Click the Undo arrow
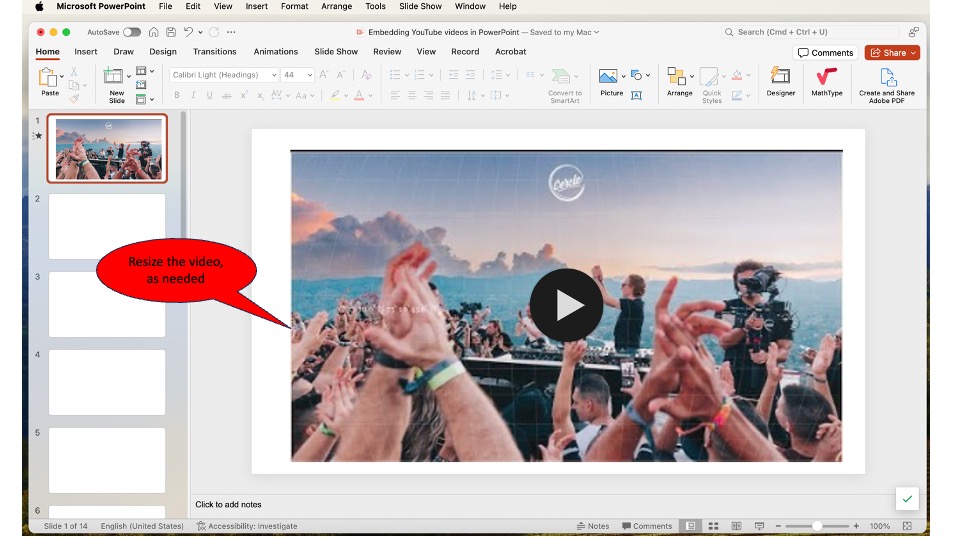This screenshot has height=540, width=960. 189,32
